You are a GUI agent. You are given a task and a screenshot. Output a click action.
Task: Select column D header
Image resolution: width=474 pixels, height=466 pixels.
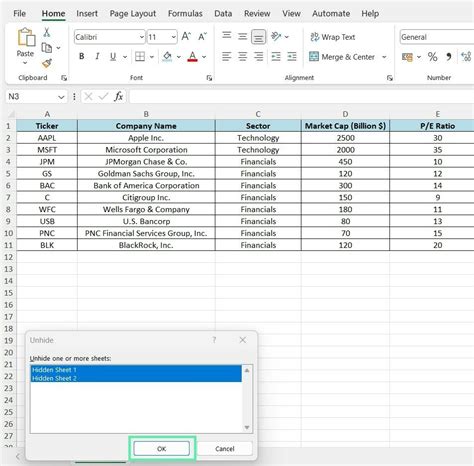[x=345, y=114]
